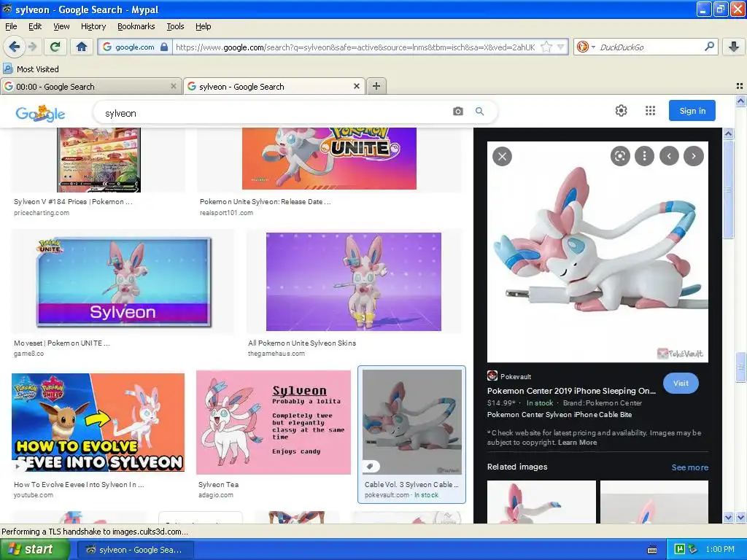Open the Sylveon V #184 Prices card thumbnail

pos(98,160)
